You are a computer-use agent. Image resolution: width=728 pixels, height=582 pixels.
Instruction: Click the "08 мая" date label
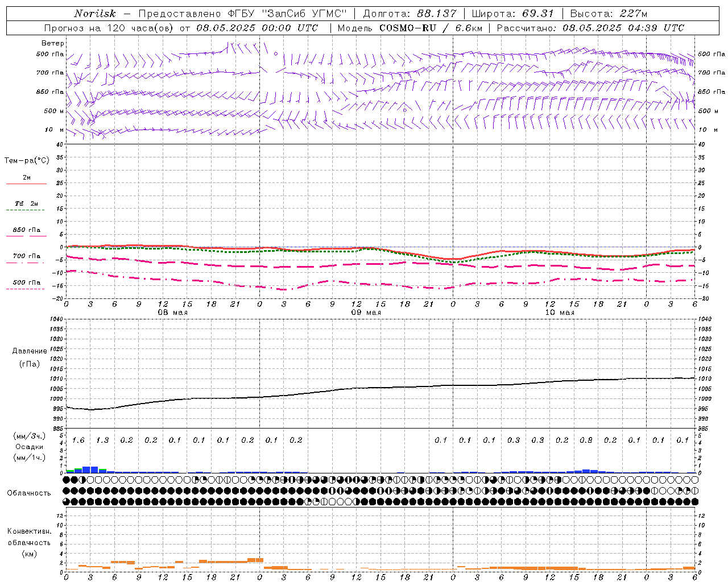tap(173, 313)
